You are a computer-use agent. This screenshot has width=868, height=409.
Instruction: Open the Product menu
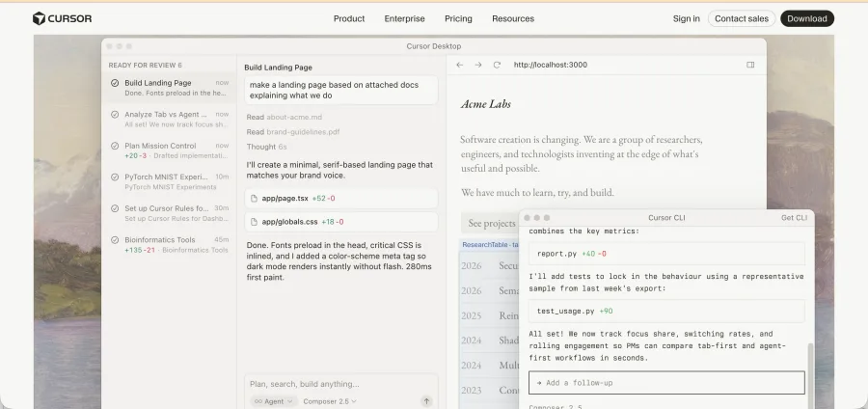[x=349, y=19]
